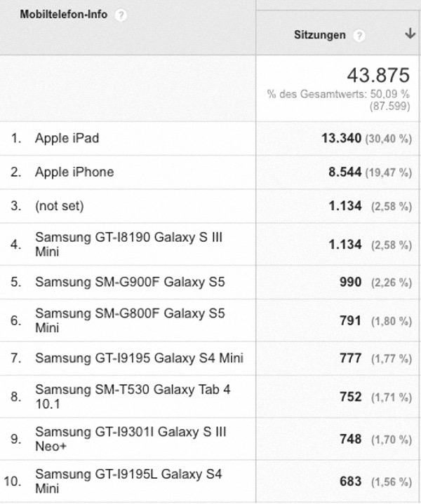Click help icon next to Mobiltelefon-Info
The width and height of the screenshot is (421, 504).
121,15
